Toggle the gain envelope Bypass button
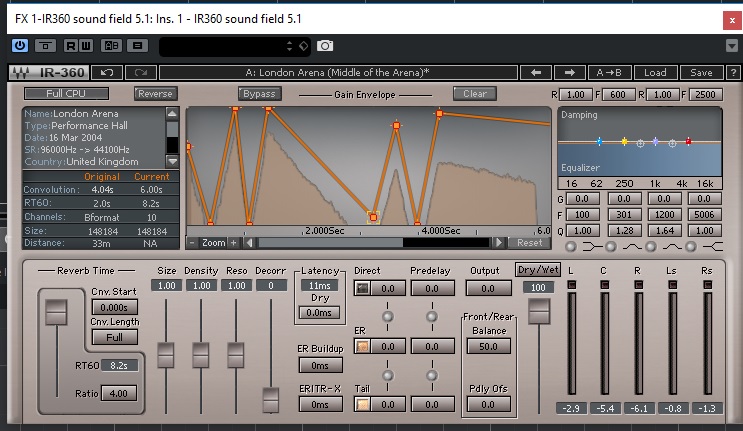743x431 pixels. [259, 94]
